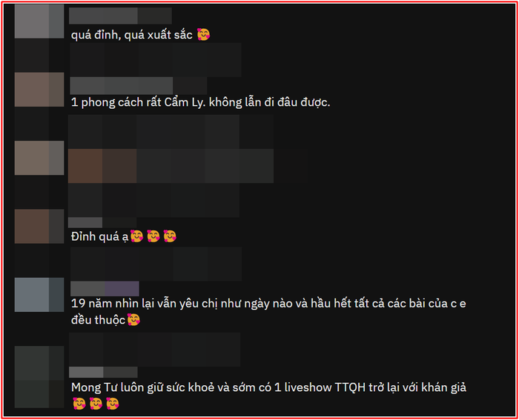The image size is (519, 420).
Task: Open avatar beside "quá đỉnh, quá xuất sắc" comment
Action: [39, 21]
